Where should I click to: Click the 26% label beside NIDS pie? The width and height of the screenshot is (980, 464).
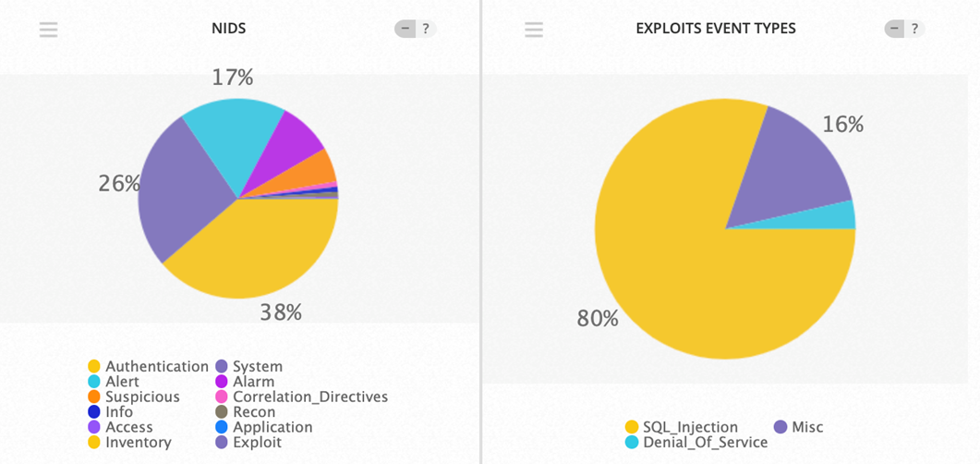pyautogui.click(x=119, y=184)
